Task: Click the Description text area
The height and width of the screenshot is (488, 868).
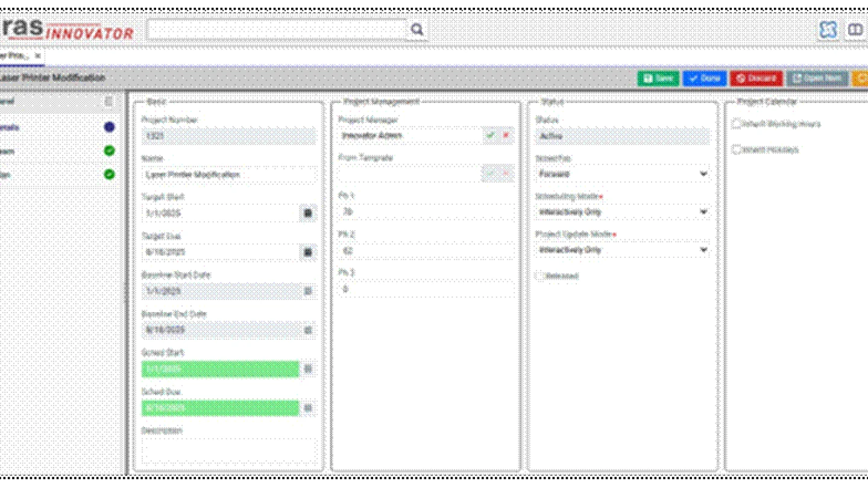Action: click(x=229, y=453)
